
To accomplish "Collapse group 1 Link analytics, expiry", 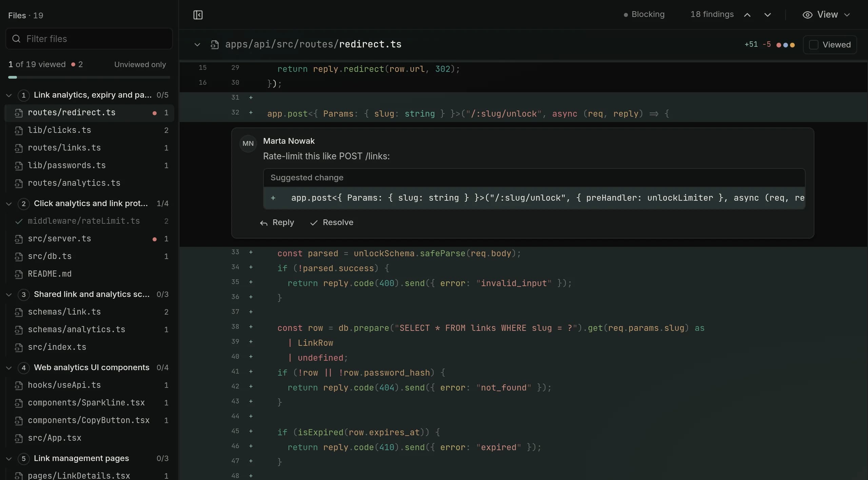I will tap(9, 95).
